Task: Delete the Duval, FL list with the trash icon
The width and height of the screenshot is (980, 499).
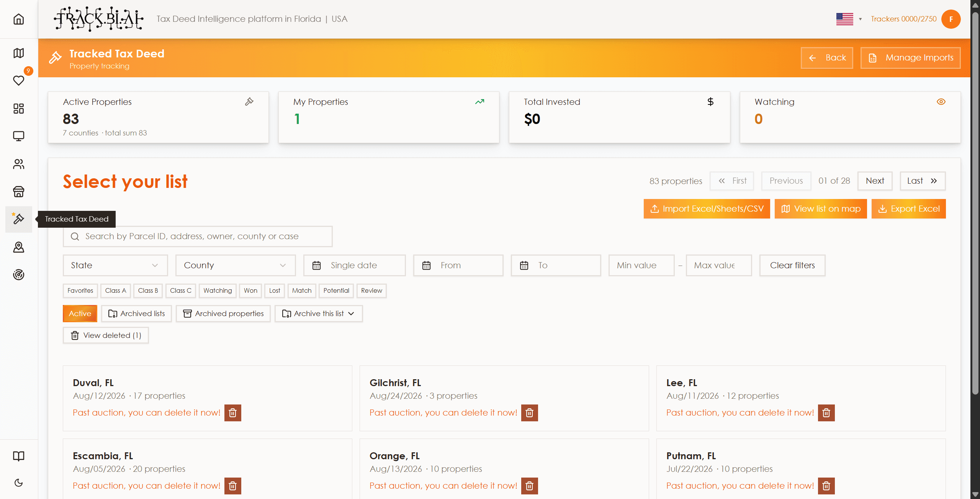Action: coord(232,413)
